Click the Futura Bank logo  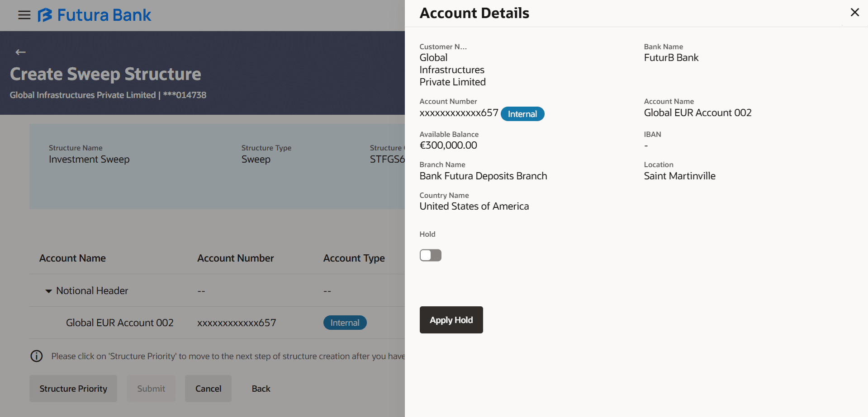coord(95,15)
